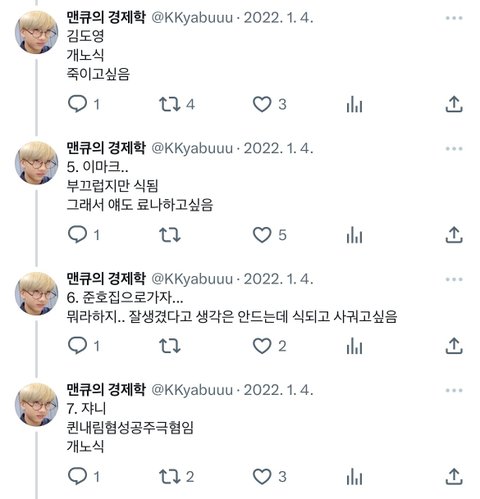Image resolution: width=480 pixels, height=499 pixels.
Task: View analytics of '6. 준호집으로가자' tweet
Action: [354, 346]
